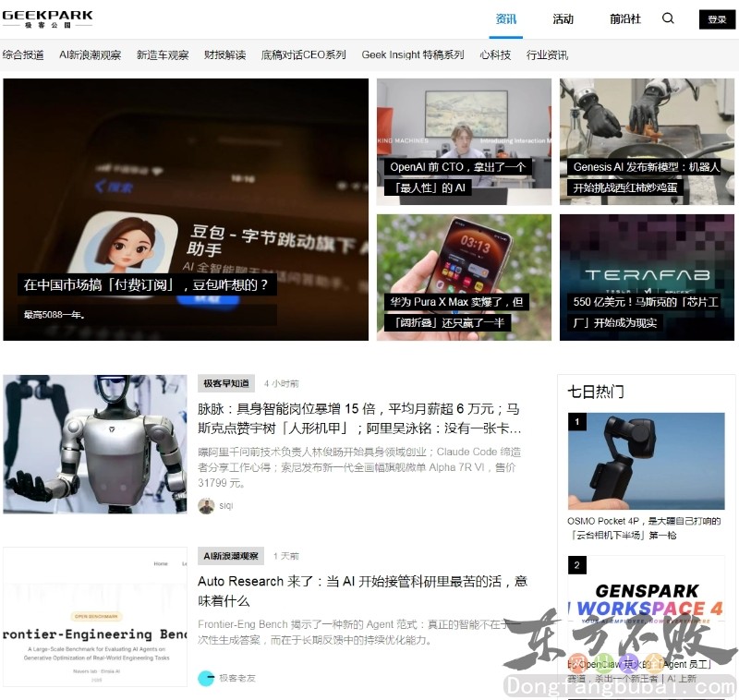Click the 曝阿里千问前技术负责人 summary text
Screen dimensions: 739x700
tap(359, 467)
